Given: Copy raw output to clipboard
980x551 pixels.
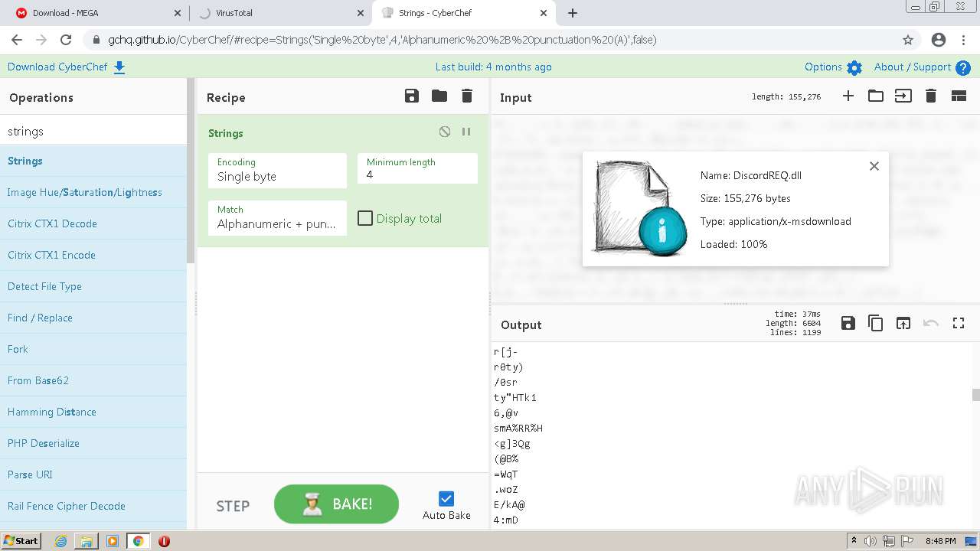Looking at the screenshot, I should [x=876, y=323].
